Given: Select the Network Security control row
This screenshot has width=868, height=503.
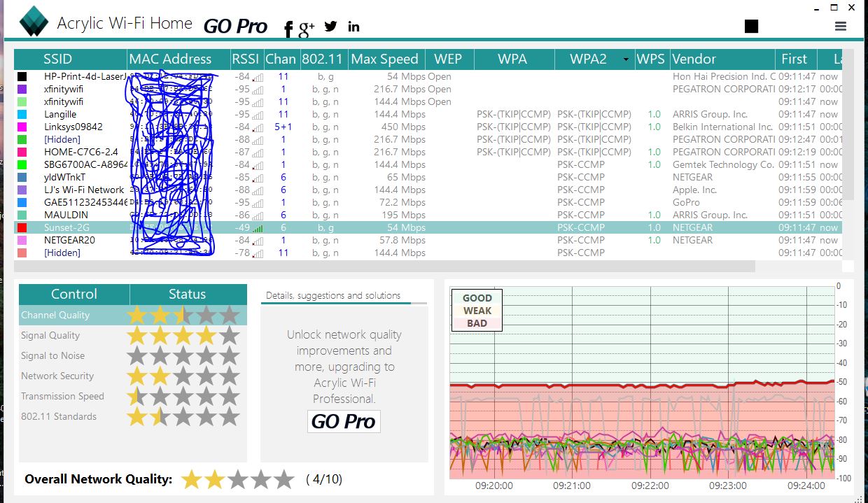Looking at the screenshot, I should pyautogui.click(x=133, y=376).
